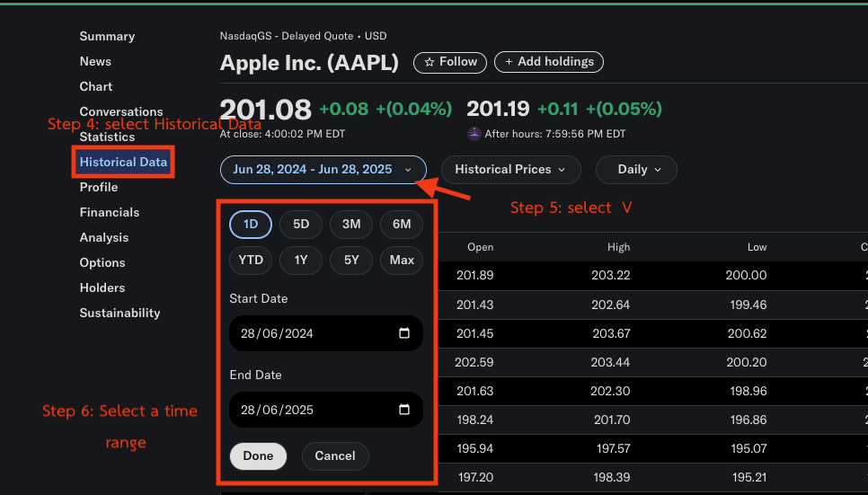Screen dimensions: 868x495
Task: Choose the Max time range
Action: 402,260
